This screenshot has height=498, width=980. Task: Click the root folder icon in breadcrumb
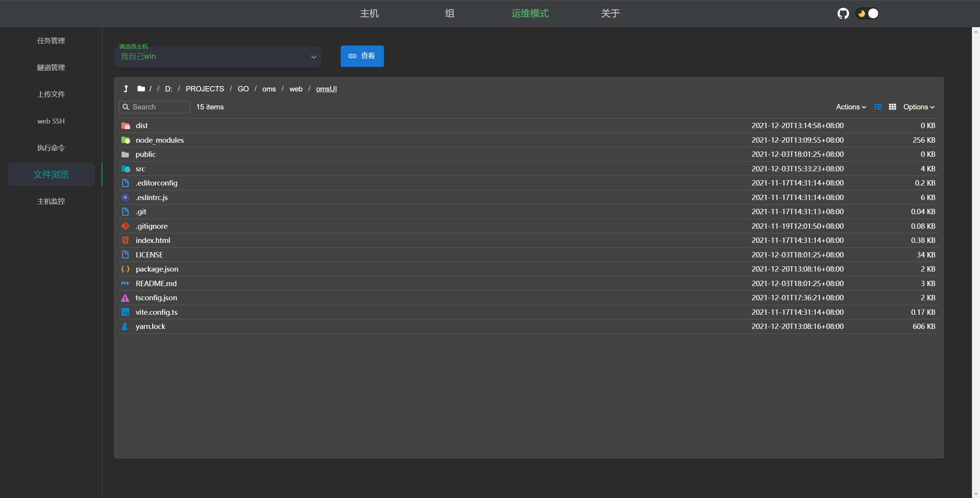coord(141,89)
